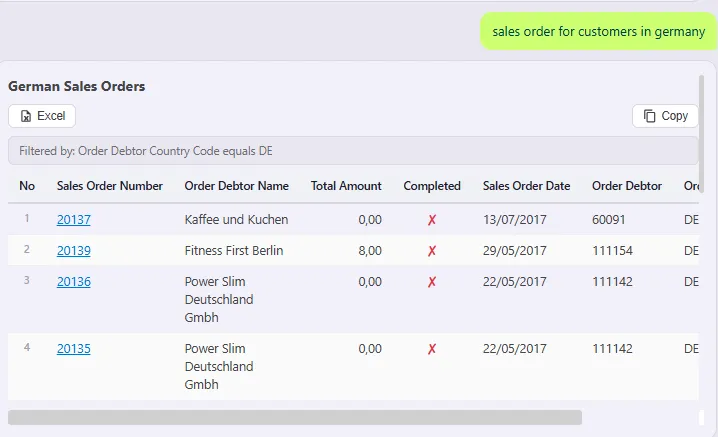
Task: Click red X in order 20135 row
Action: click(x=432, y=350)
